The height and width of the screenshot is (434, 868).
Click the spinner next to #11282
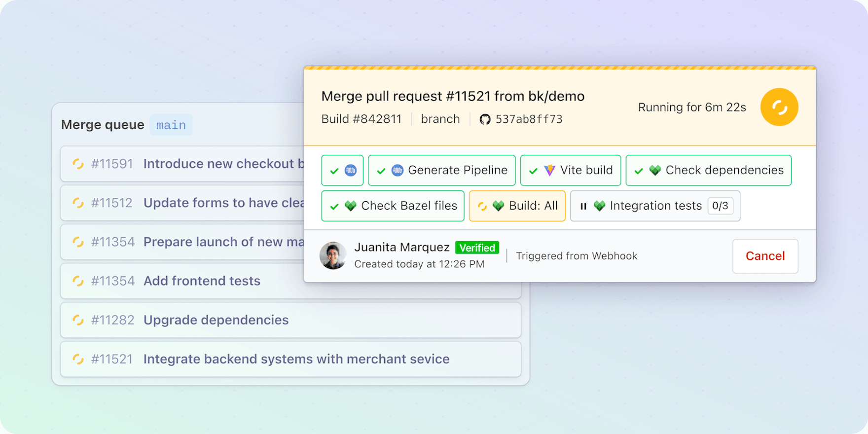pos(78,320)
